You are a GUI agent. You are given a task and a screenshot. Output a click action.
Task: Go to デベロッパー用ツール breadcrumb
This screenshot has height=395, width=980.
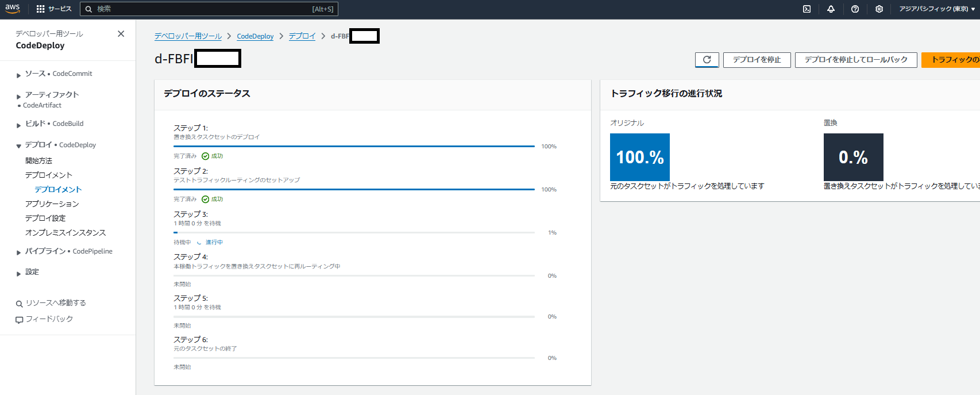point(188,36)
